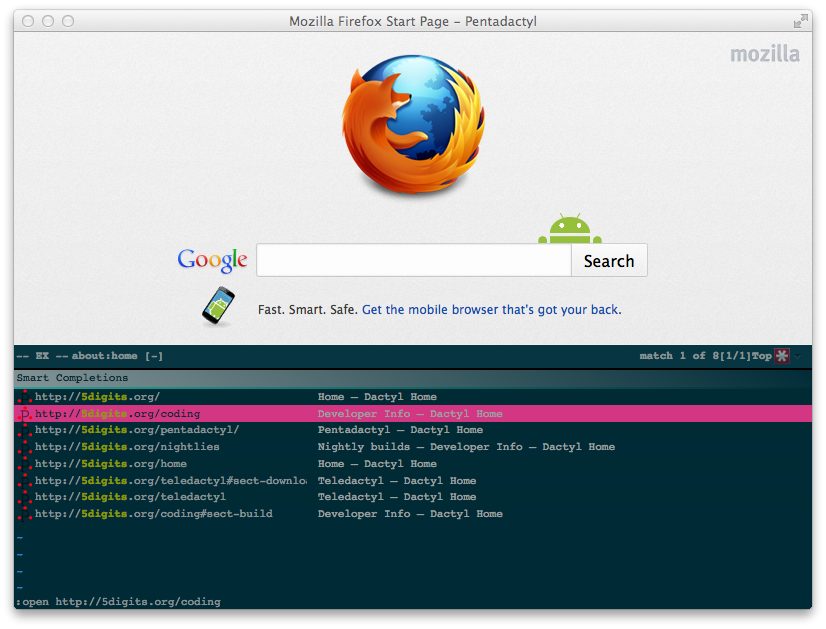Click the favicon of the coding#sect-build row
This screenshot has height=629, width=826.
click(25, 514)
